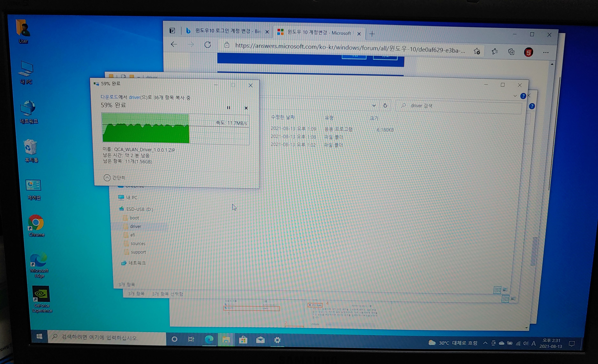The height and width of the screenshot is (364, 598).
Task: Pause the file copy operation
Action: tap(228, 108)
